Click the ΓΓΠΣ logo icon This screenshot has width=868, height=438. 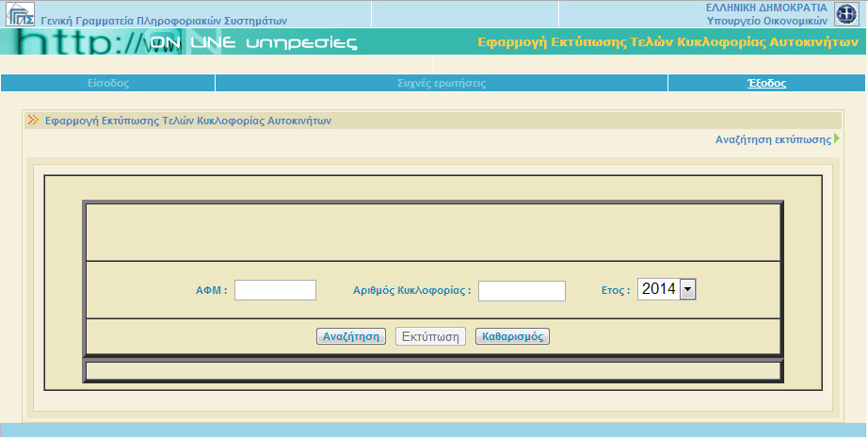pos(21,15)
